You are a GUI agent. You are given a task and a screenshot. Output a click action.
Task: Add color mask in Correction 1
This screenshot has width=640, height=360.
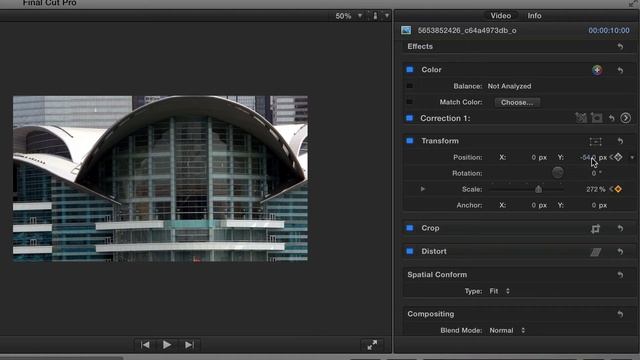coord(581,118)
